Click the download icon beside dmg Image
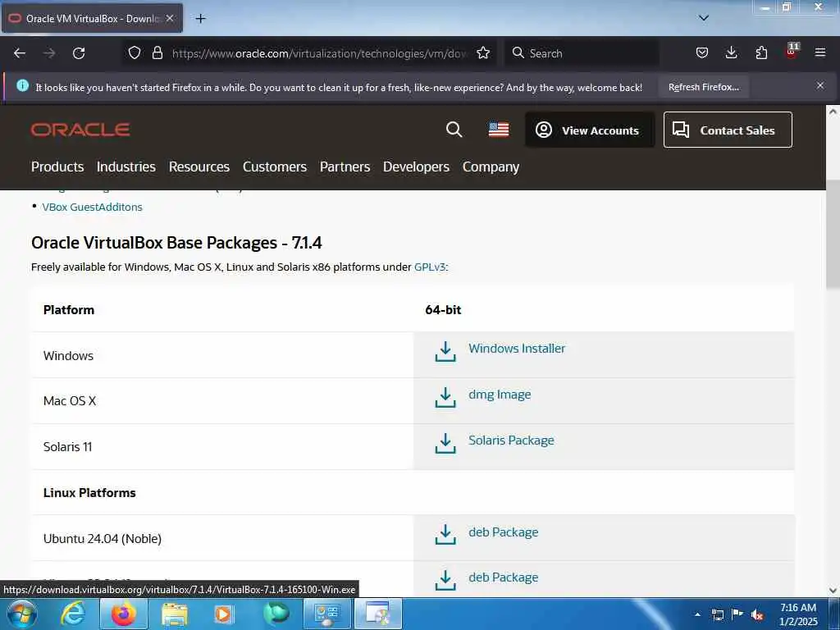This screenshot has height=630, width=840. 445,398
